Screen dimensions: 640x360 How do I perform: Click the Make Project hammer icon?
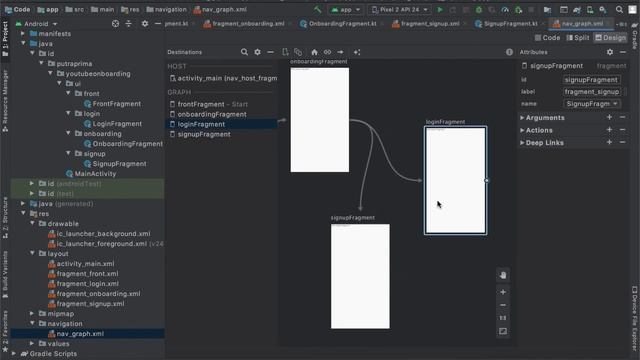[x=317, y=9]
